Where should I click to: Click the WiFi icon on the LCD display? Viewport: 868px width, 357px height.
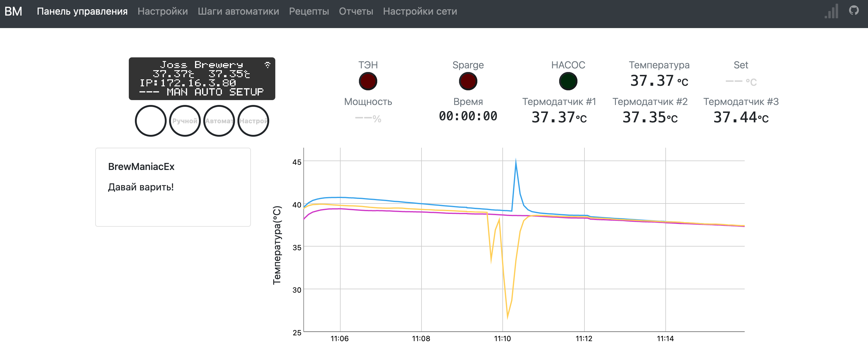[x=268, y=65]
